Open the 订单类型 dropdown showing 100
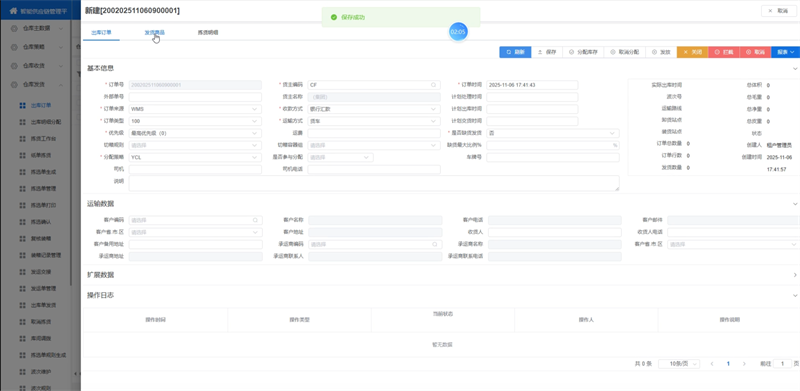 [195, 121]
